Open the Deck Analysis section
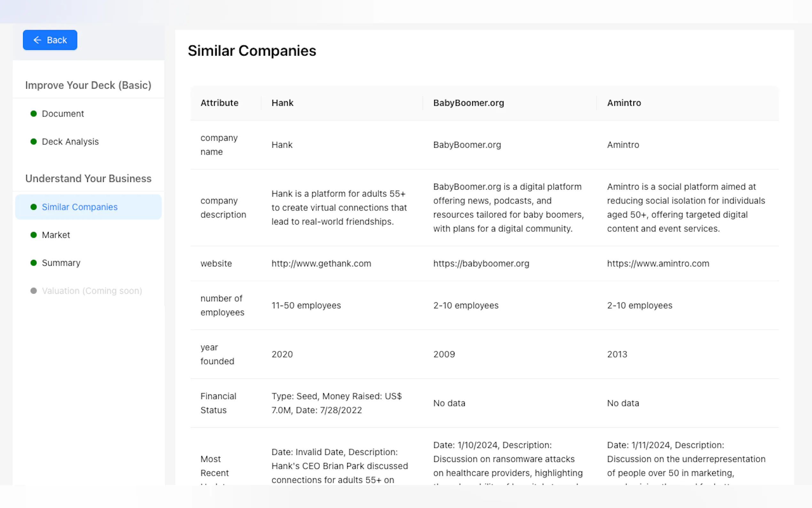Viewport: 812px width, 508px height. pos(70,141)
